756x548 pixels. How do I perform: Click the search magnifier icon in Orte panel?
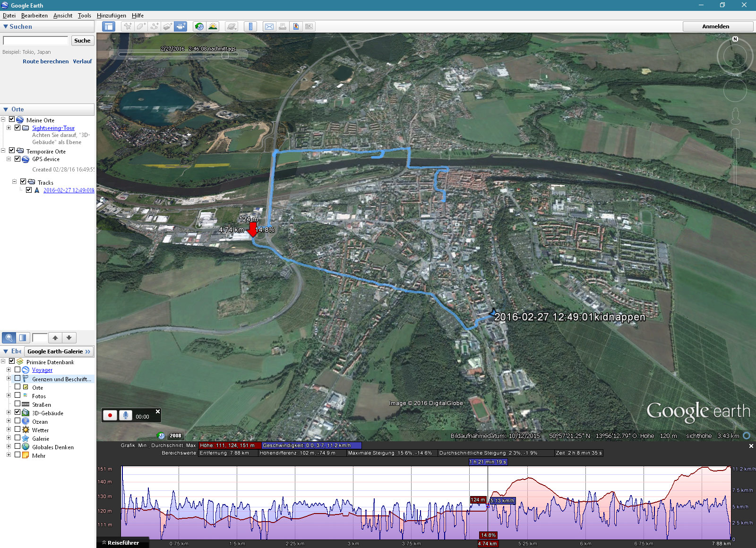click(9, 338)
